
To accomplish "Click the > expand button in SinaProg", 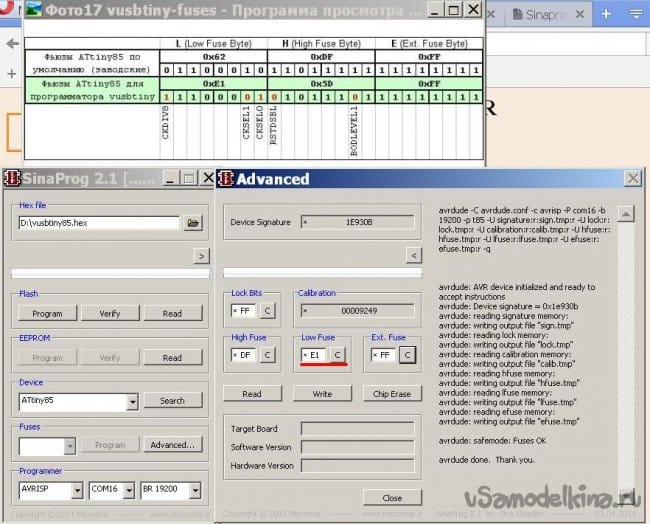I will coord(201,256).
